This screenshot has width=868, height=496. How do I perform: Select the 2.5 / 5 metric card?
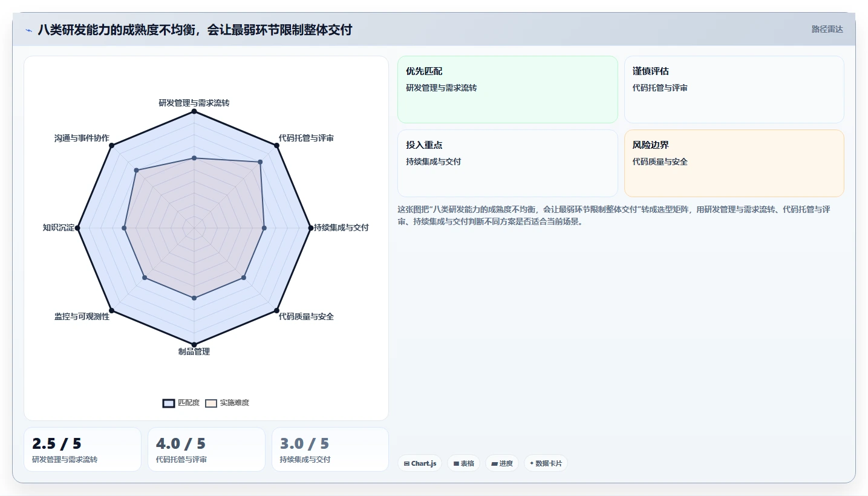(82, 449)
